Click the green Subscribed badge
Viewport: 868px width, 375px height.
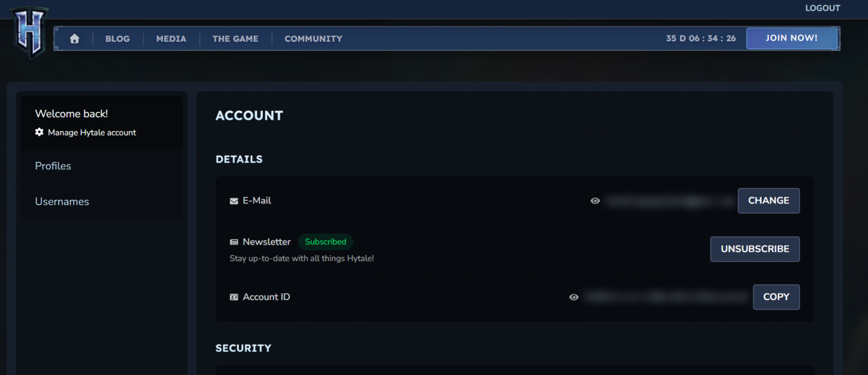pos(325,242)
